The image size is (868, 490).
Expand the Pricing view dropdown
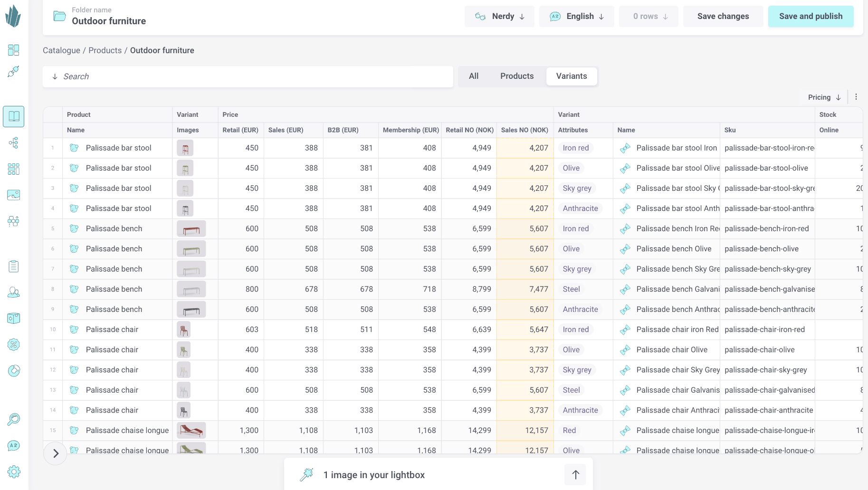[x=824, y=97]
